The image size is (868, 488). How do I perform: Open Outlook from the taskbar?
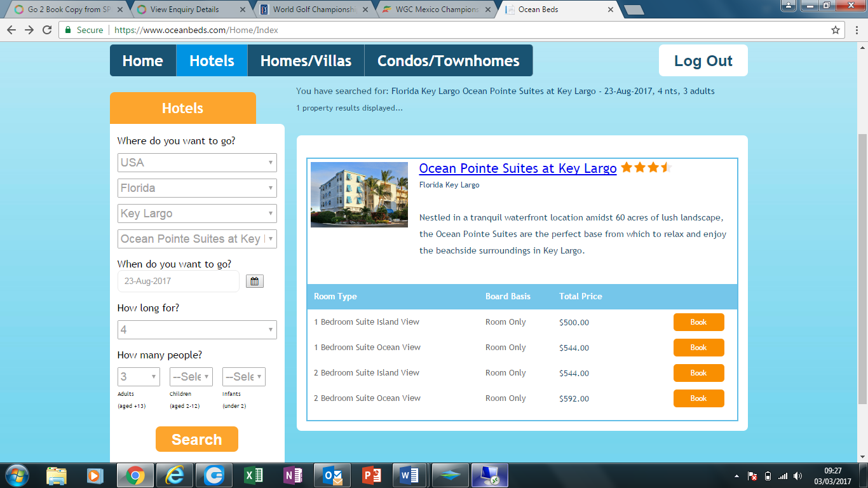(x=332, y=475)
